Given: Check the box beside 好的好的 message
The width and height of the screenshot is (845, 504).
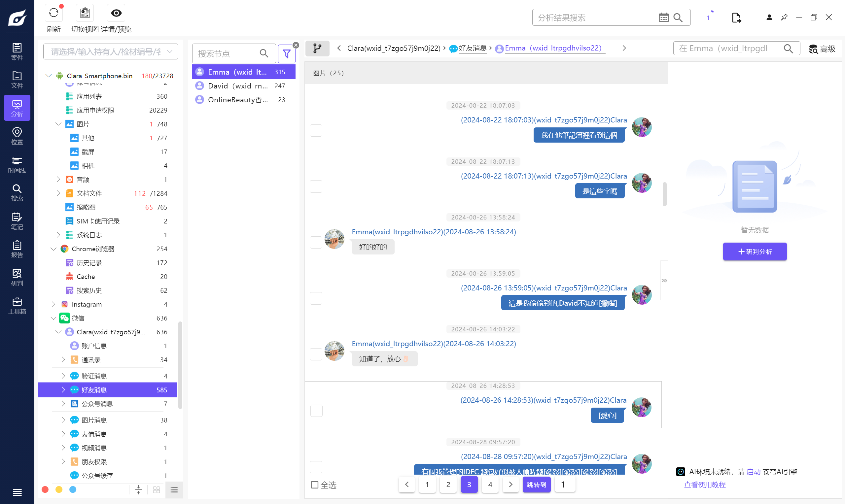Looking at the screenshot, I should [x=316, y=242].
